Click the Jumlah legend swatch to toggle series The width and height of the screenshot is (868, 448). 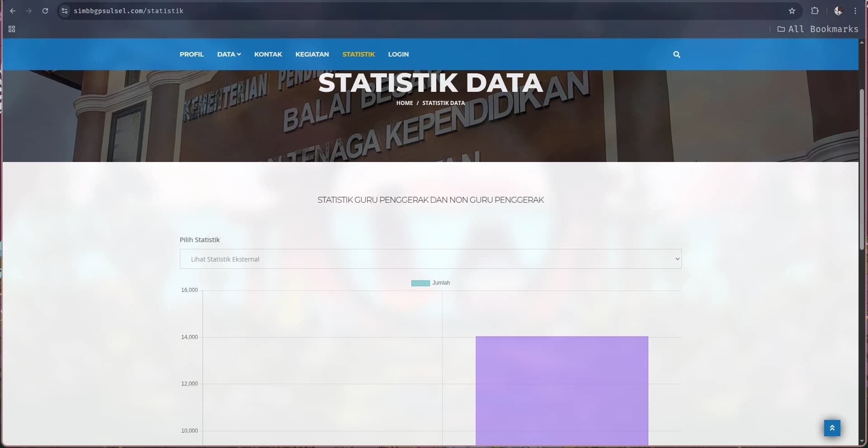[420, 283]
